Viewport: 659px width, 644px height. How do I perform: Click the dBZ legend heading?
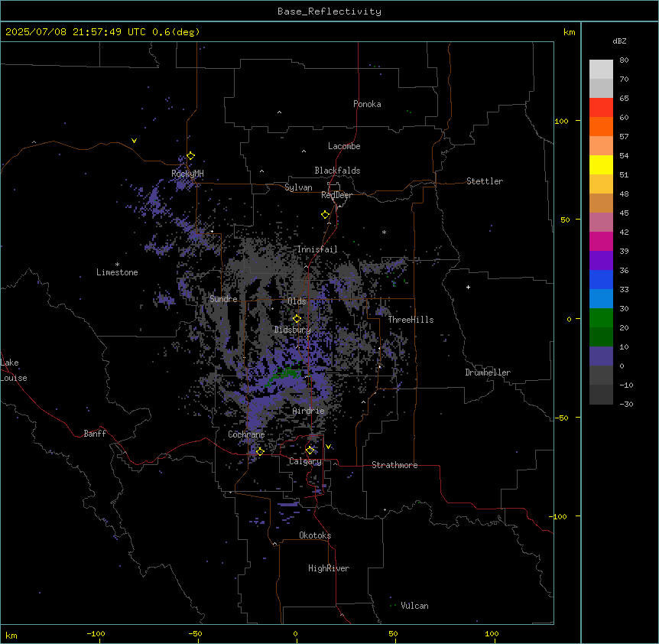point(619,41)
